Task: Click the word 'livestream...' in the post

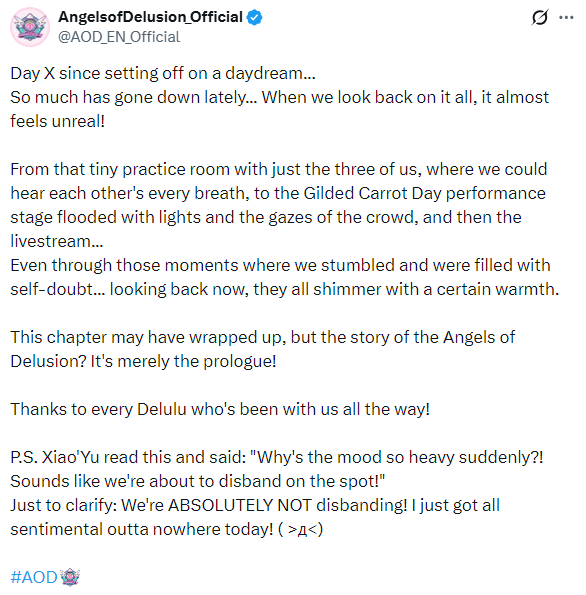Action: click(57, 241)
